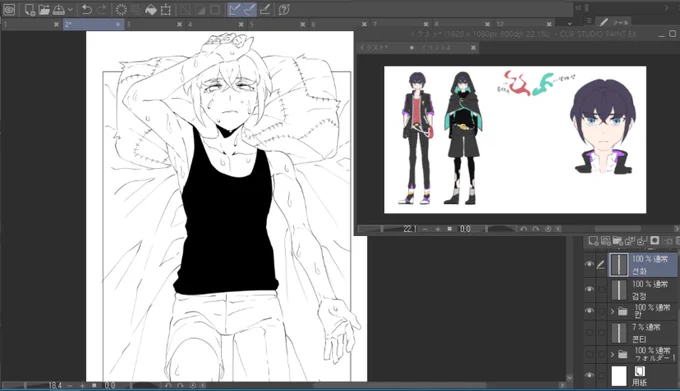
Task: Open CLIP STUDIO launcher spiral icon
Action: [x=9, y=9]
